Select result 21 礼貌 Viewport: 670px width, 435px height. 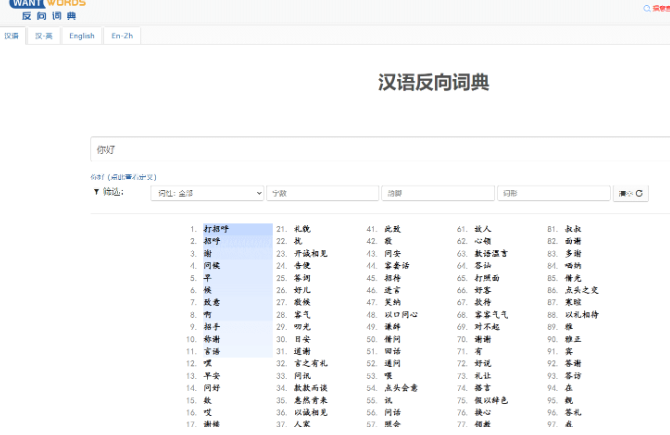coord(303,229)
